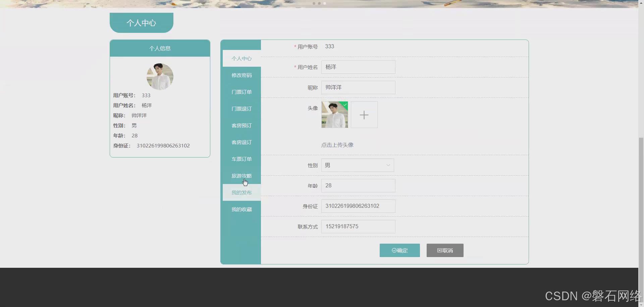Click the green checkmark on the avatar thumbnail
Viewport: 644px width, 307px height.
point(345,105)
